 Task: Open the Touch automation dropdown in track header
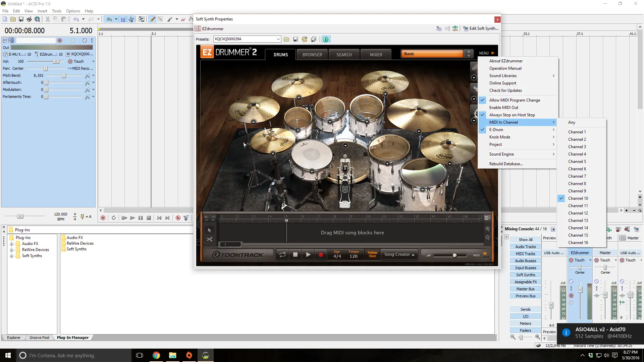coord(93,61)
